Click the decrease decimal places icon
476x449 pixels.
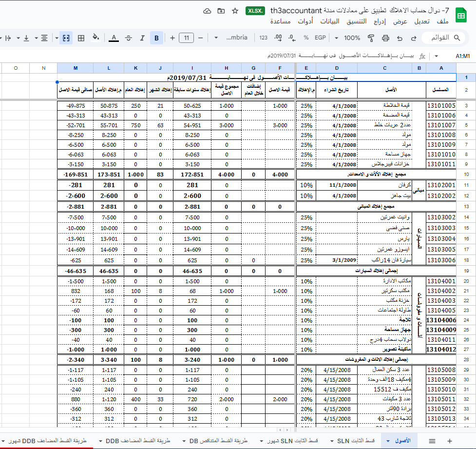[292, 38]
